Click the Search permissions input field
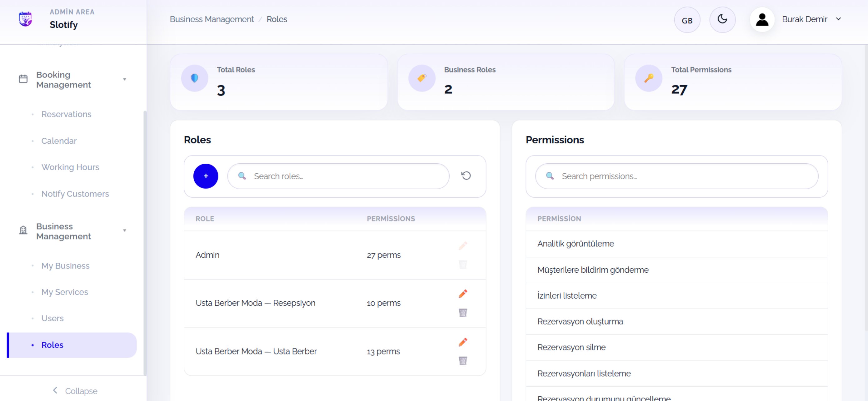Screen dimensions: 868x401 coord(676,176)
